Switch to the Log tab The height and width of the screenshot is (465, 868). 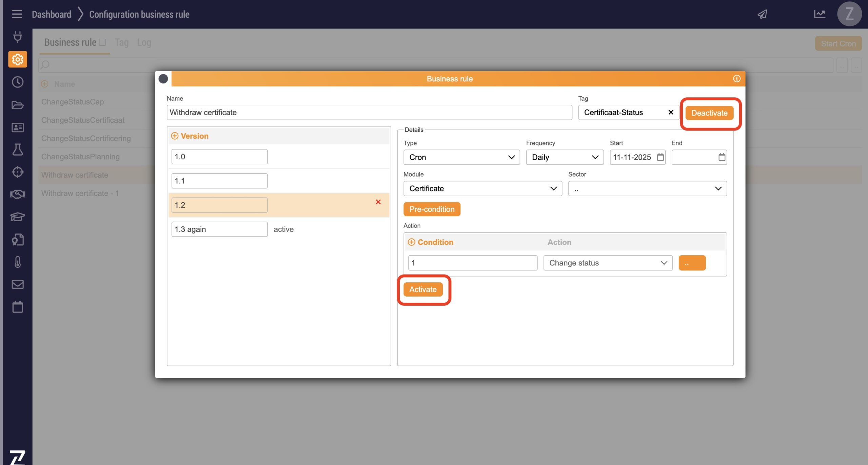click(x=144, y=42)
